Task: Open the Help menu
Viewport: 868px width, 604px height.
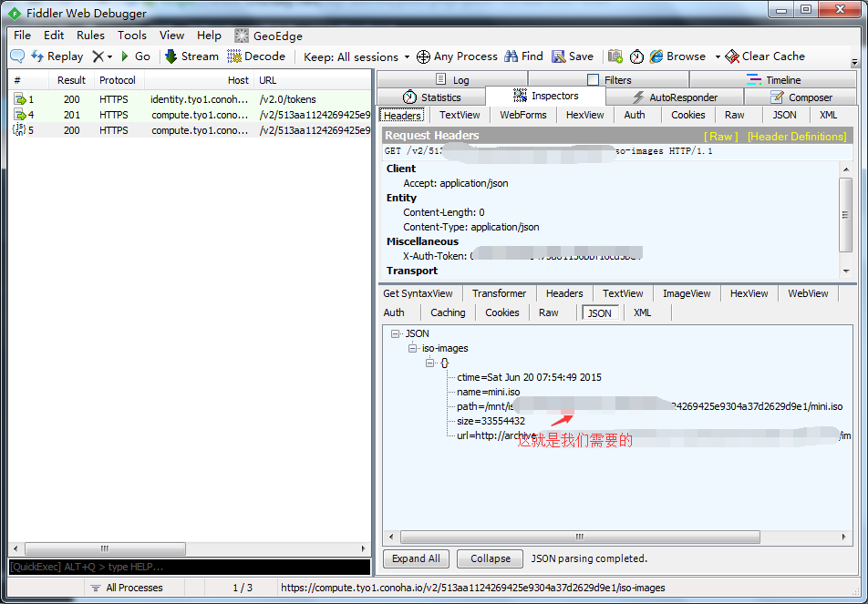Action: point(210,36)
